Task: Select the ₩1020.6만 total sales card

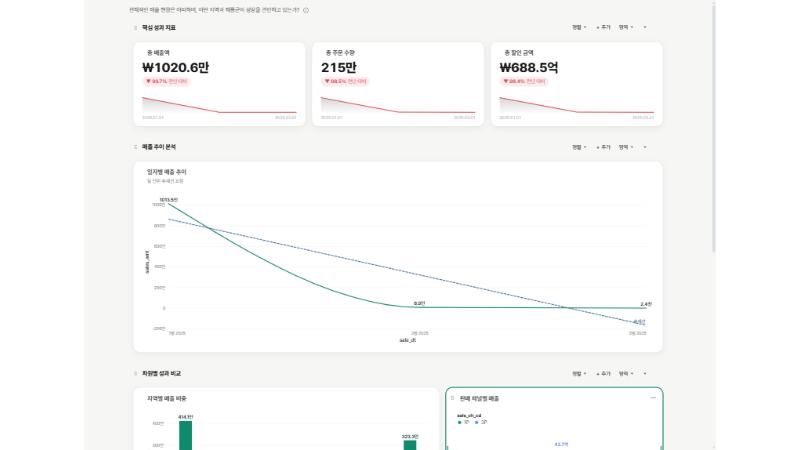Action: 219,84
